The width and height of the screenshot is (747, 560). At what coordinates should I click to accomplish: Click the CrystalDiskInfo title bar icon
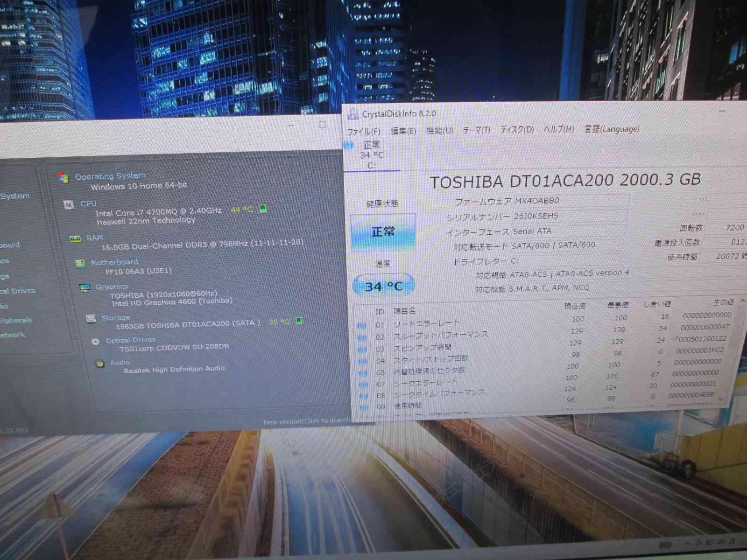pos(353,114)
